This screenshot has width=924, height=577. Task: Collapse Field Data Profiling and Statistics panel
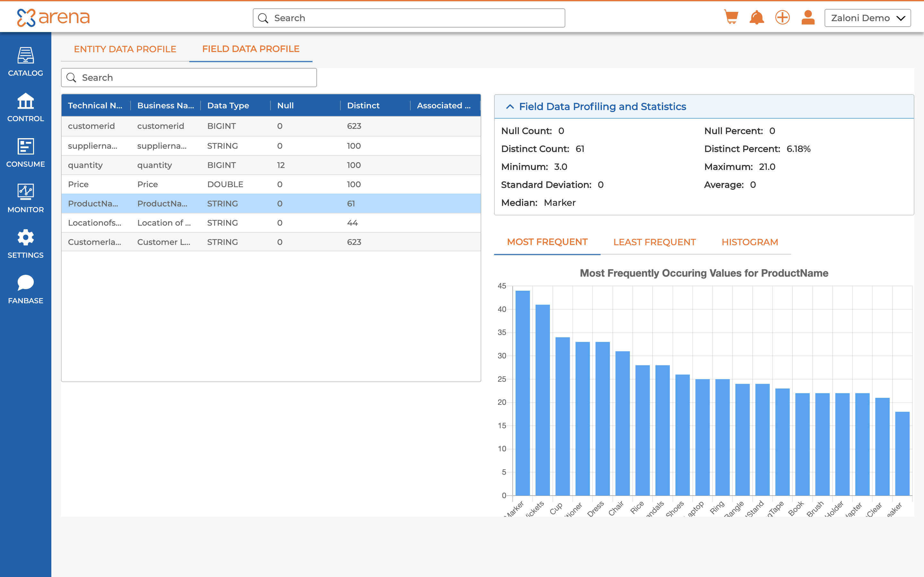[x=510, y=106]
